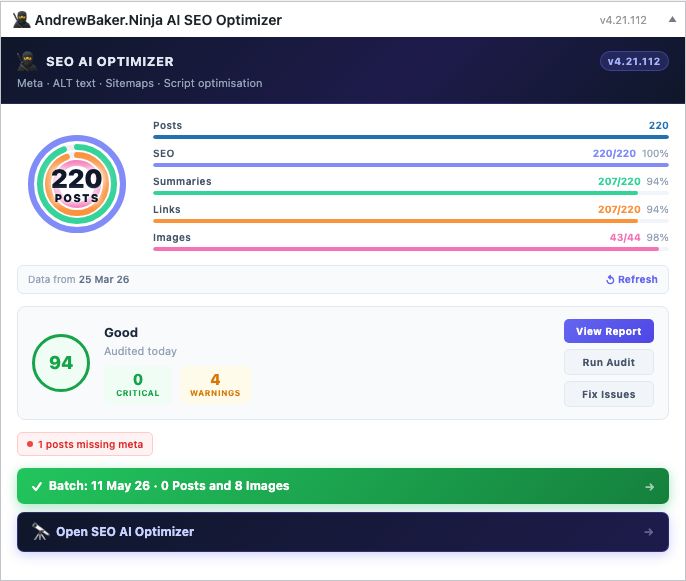Click the v4.21.112 version badge

pos(634,61)
